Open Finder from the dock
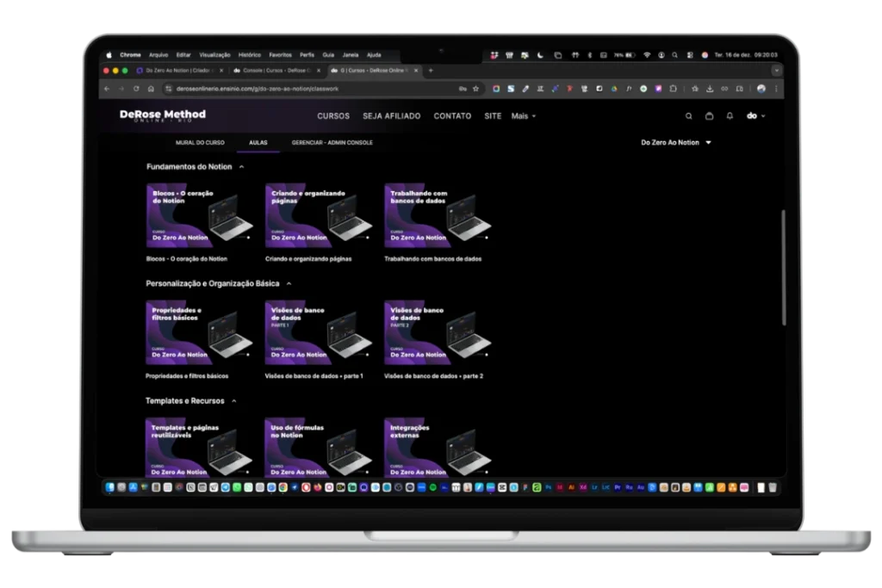 [x=109, y=487]
